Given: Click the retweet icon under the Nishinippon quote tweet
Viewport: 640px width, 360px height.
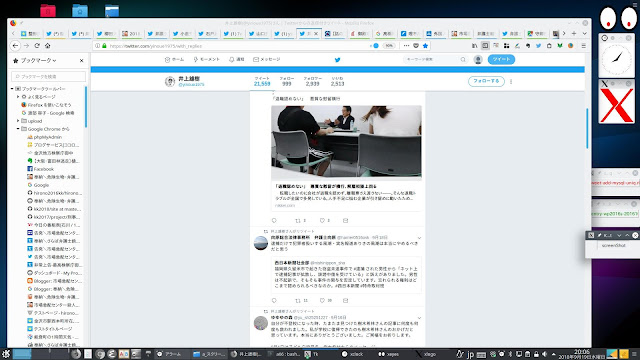Looking at the screenshot, I should click(x=298, y=300).
